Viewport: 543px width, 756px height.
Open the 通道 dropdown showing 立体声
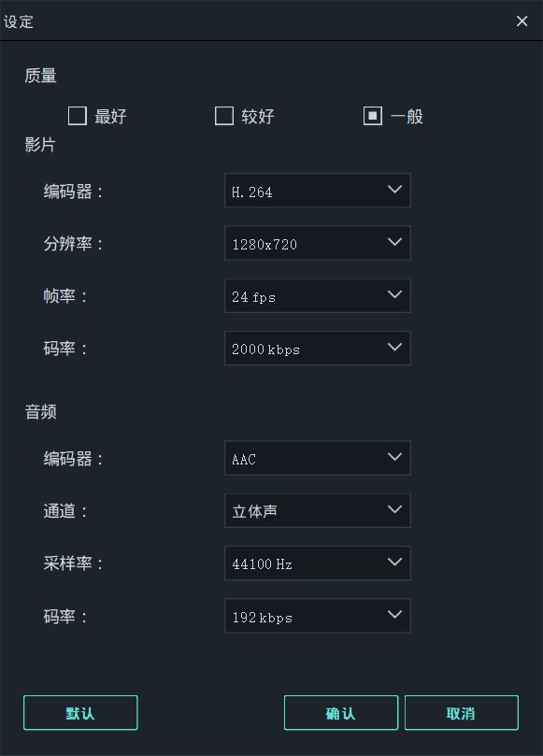coord(317,510)
